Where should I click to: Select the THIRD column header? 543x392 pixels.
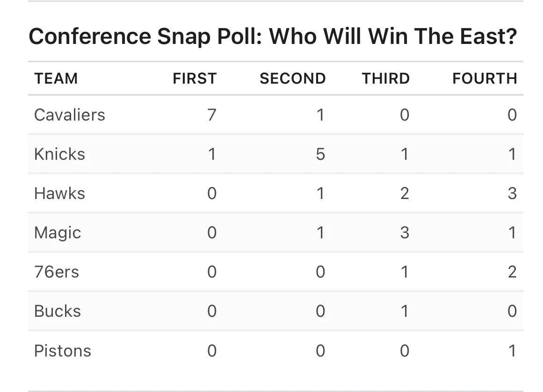(x=386, y=78)
